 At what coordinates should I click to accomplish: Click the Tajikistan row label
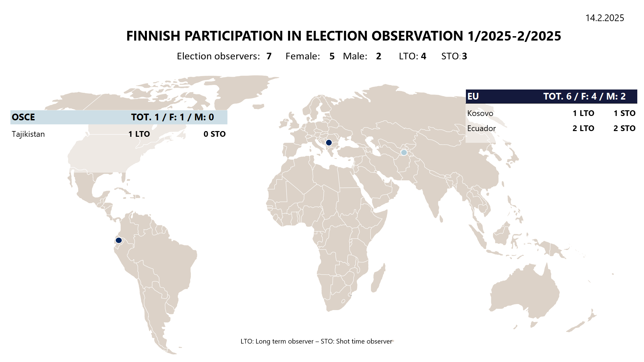point(28,134)
